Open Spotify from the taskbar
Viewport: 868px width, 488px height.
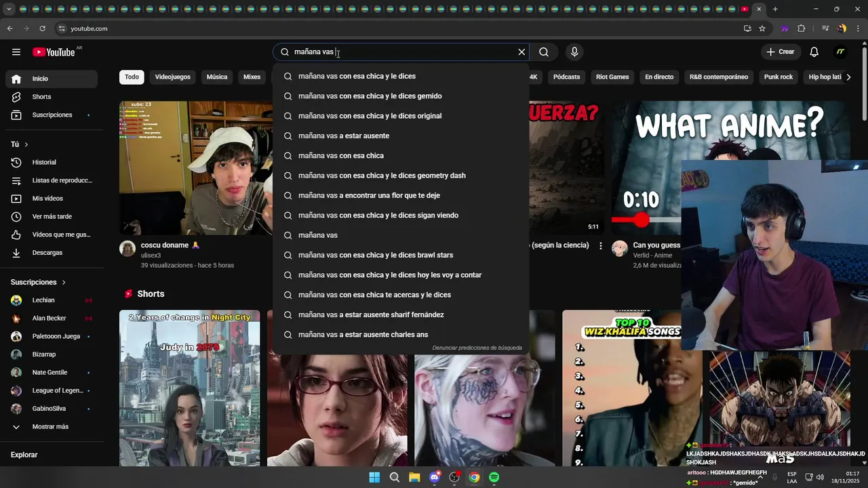494,477
